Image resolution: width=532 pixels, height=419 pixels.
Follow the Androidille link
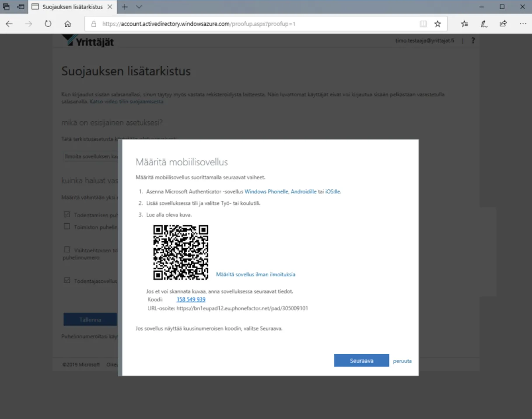coord(303,191)
